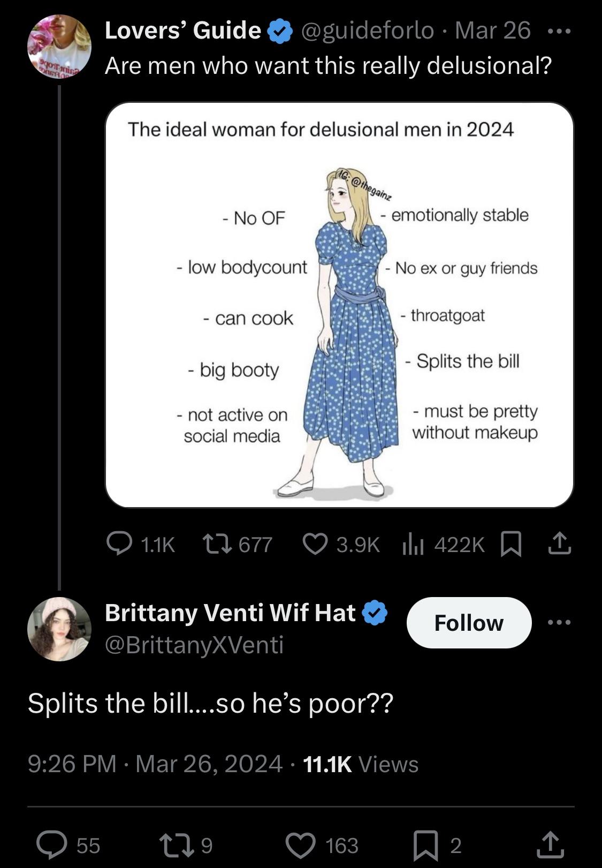
Task: Reply to the Lovers' Guide post
Action: 119,544
